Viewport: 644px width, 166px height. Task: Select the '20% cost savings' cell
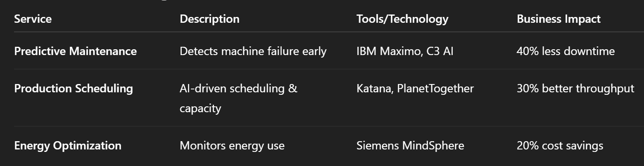[559, 146]
